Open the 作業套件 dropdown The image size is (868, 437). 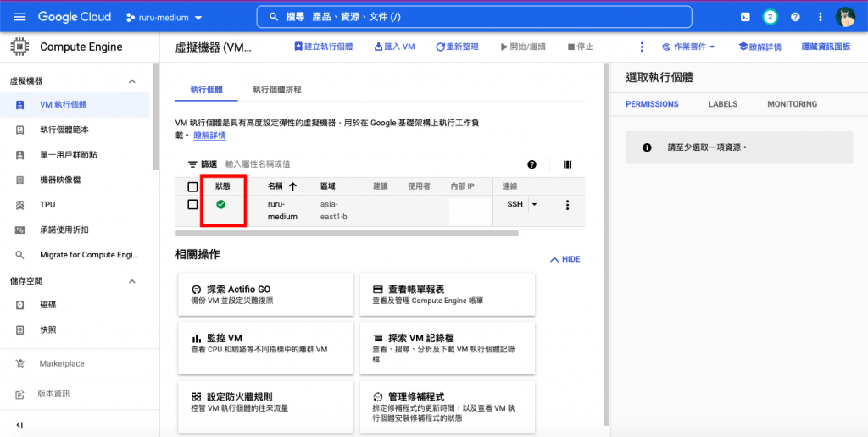tap(688, 47)
